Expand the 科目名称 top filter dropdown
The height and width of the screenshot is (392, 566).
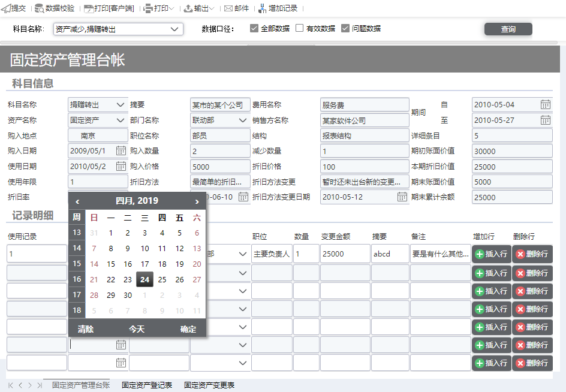[174, 29]
